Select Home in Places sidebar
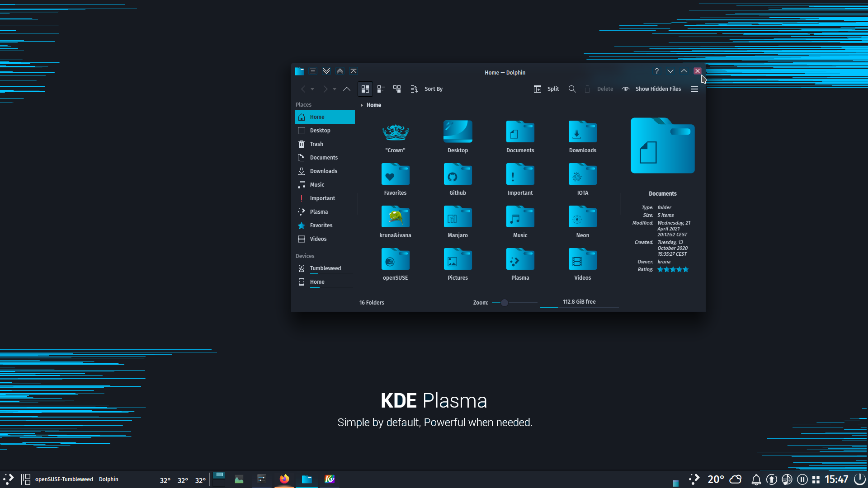Viewport: 868px width, 488px height. [325, 117]
